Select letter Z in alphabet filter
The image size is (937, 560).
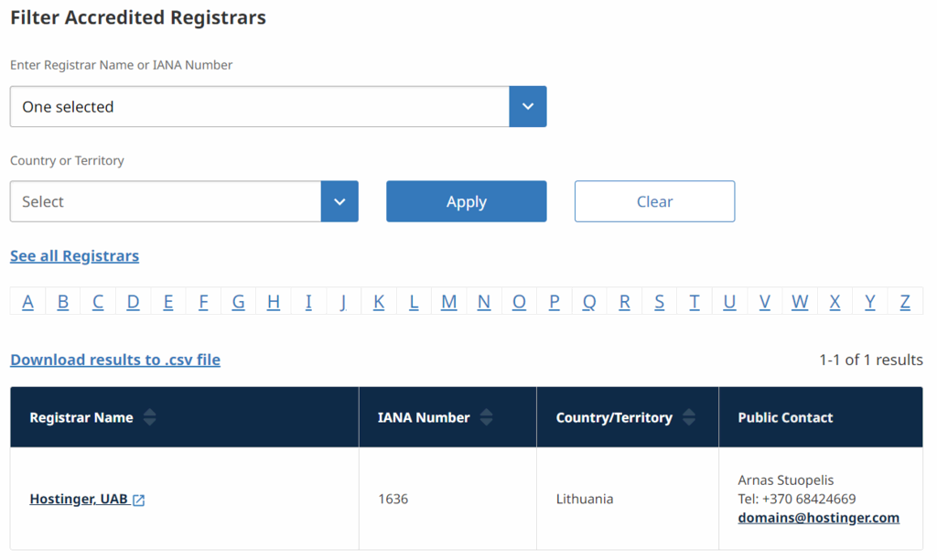pos(905,302)
